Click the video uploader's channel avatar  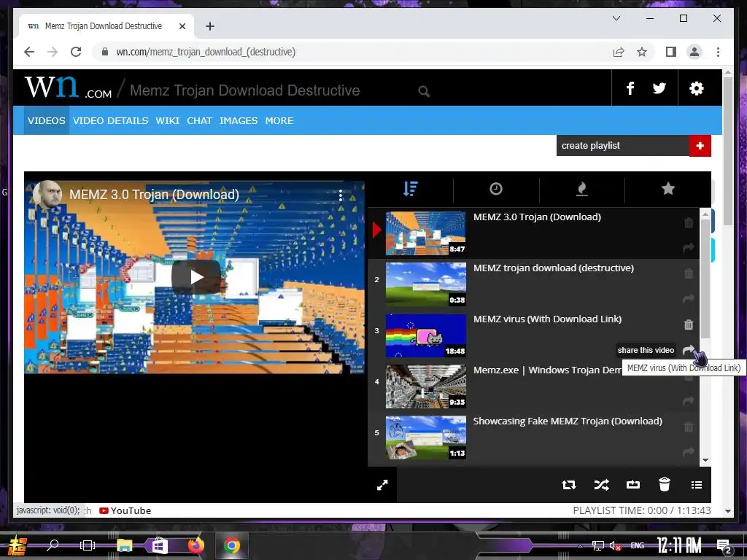coord(47,194)
